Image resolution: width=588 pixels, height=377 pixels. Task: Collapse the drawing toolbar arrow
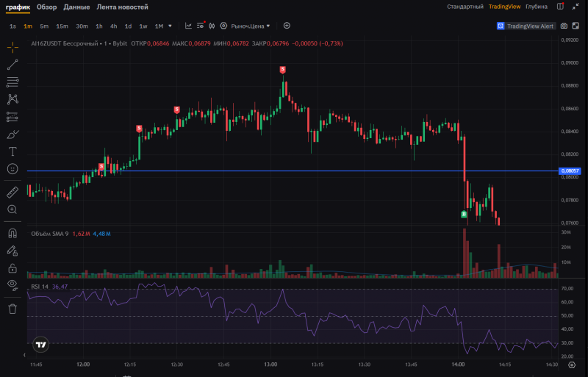tap(24, 355)
